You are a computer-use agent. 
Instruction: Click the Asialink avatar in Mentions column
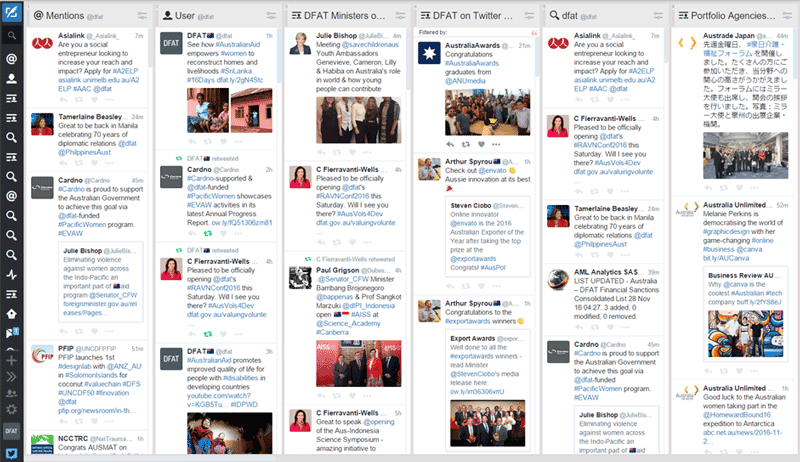[x=42, y=43]
